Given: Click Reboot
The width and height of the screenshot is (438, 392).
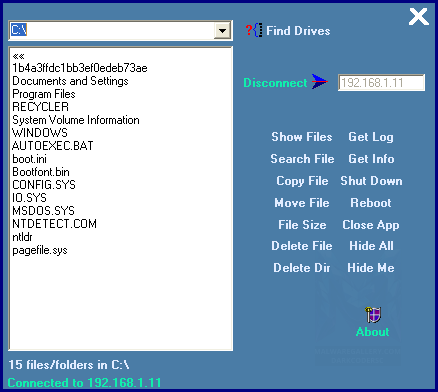Looking at the screenshot, I should [371, 203].
